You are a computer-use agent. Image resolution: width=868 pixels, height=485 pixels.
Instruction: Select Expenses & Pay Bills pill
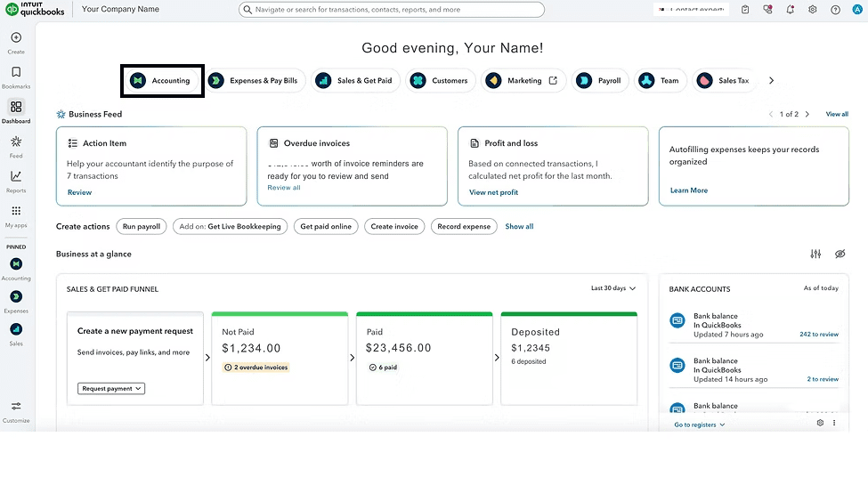tap(254, 81)
